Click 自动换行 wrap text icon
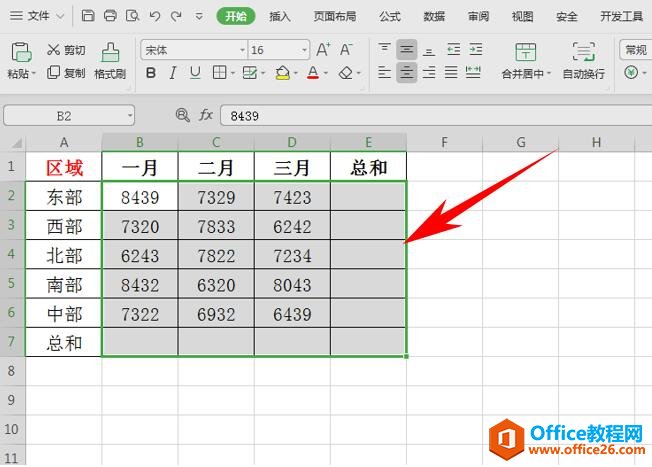The width and height of the screenshot is (652, 467). 583,52
